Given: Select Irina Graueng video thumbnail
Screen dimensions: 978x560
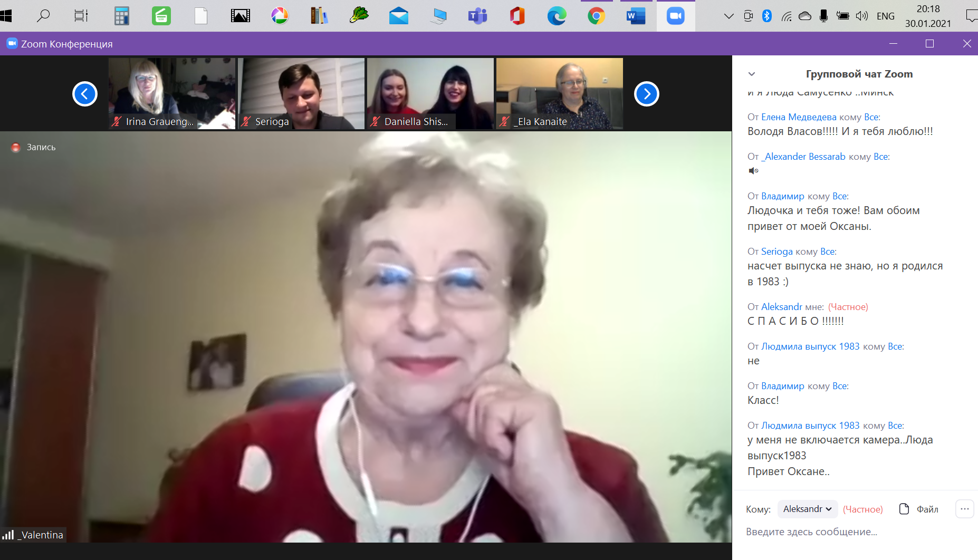Looking at the screenshot, I should pos(172,93).
